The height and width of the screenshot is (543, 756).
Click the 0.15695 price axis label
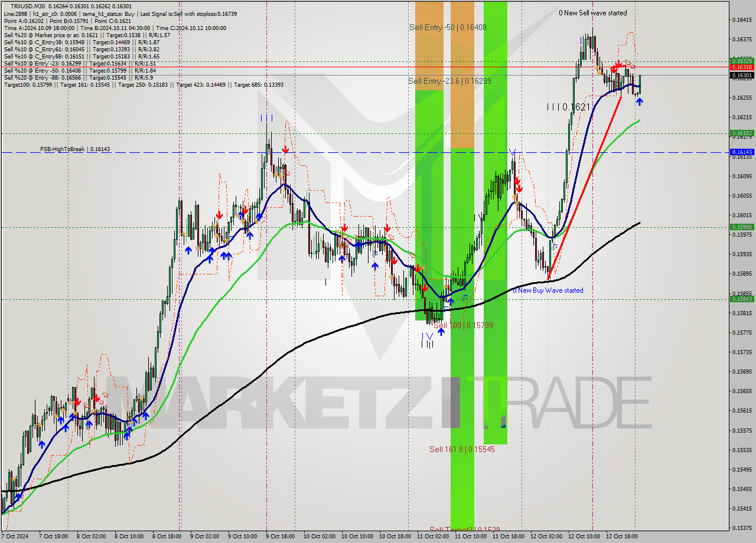[x=742, y=371]
